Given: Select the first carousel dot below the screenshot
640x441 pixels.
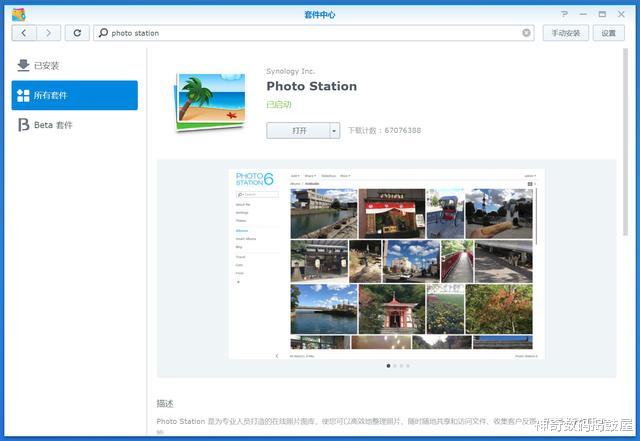Looking at the screenshot, I should [388, 366].
